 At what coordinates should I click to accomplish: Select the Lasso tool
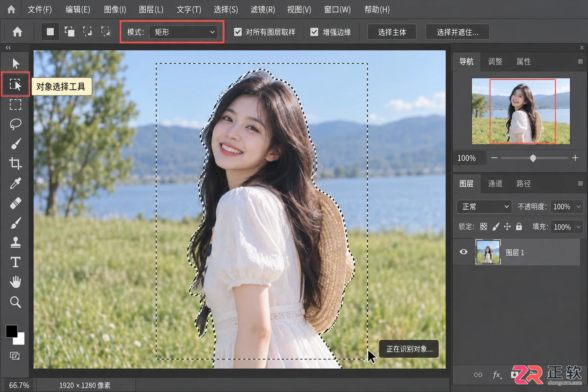(16, 124)
